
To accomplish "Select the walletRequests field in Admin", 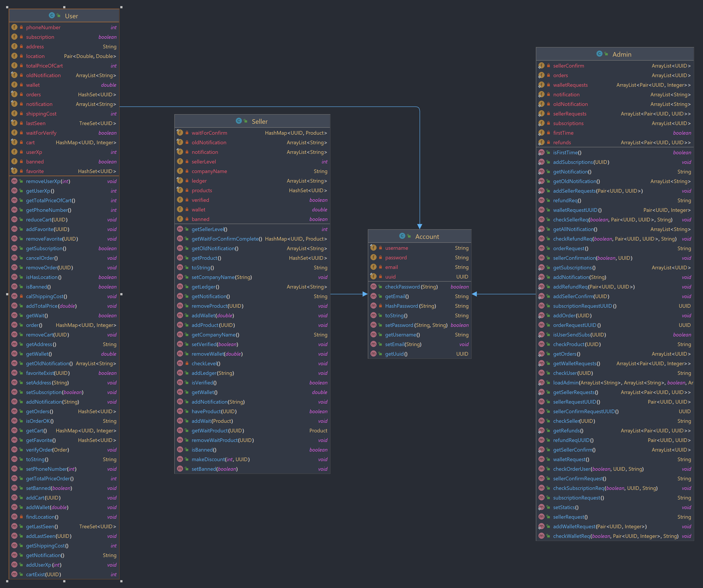I will (x=570, y=85).
